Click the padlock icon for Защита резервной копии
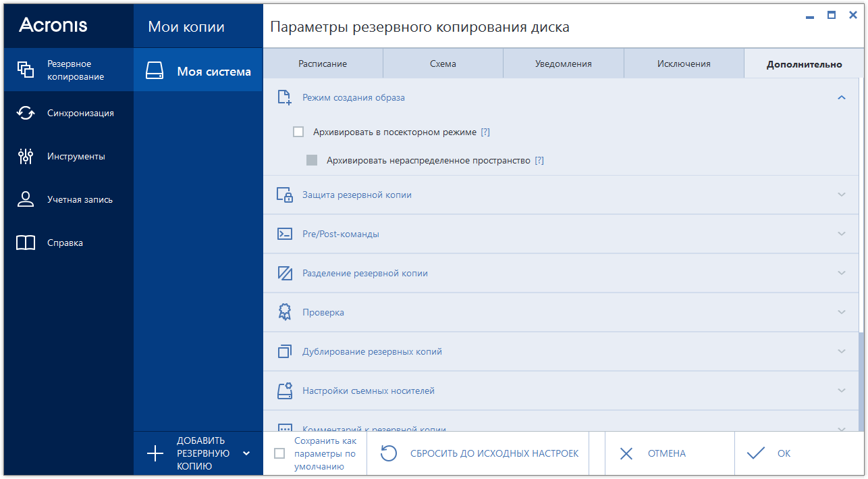 tap(285, 195)
